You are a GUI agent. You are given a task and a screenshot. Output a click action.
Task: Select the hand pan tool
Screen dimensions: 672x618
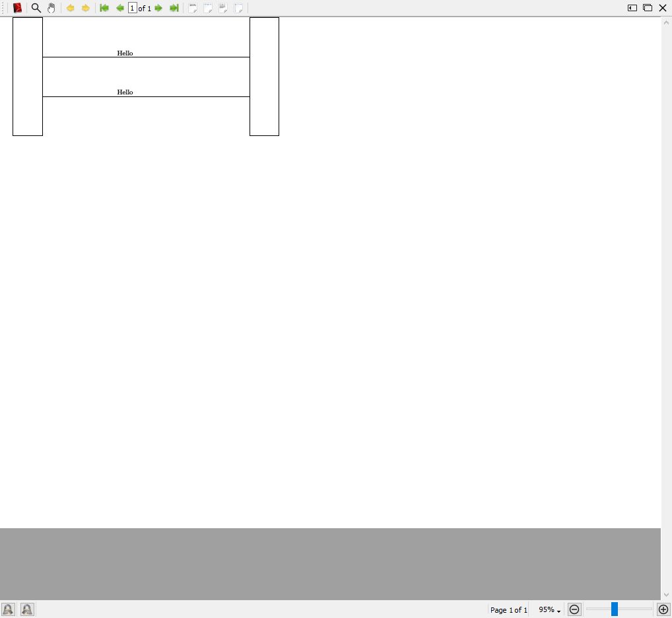[51, 8]
